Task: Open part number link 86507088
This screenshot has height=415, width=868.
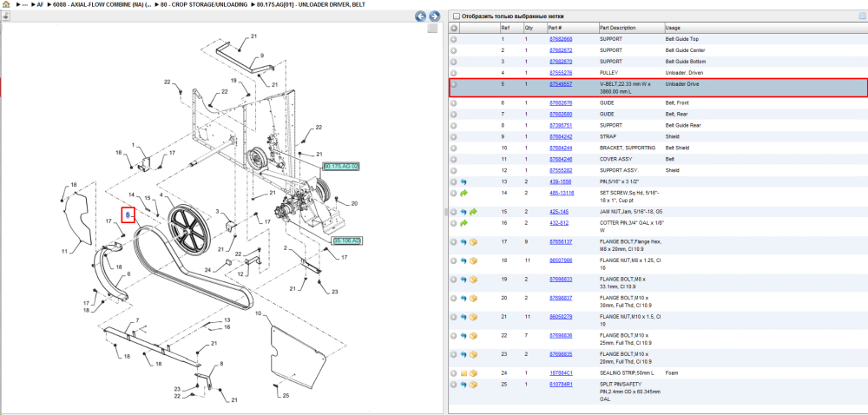Action: pos(561,260)
